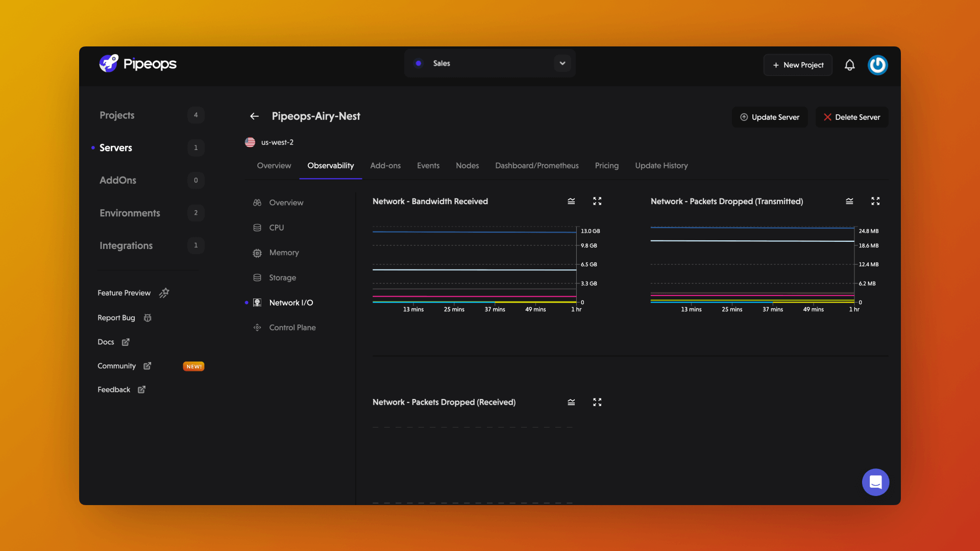Open the Nodes tab
The height and width of the screenshot is (551, 980).
tap(468, 166)
